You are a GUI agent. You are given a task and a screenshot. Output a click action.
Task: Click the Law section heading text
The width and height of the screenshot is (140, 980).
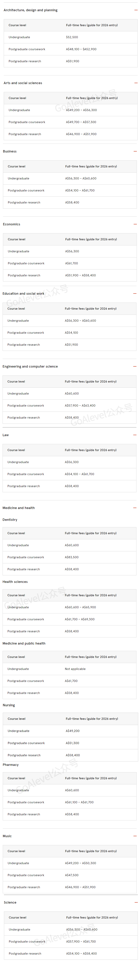pyautogui.click(x=6, y=435)
